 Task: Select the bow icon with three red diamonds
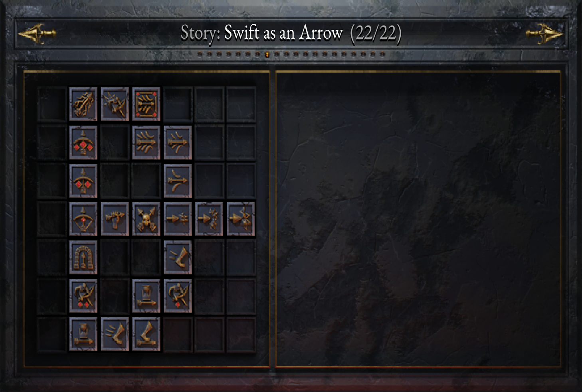click(x=83, y=143)
